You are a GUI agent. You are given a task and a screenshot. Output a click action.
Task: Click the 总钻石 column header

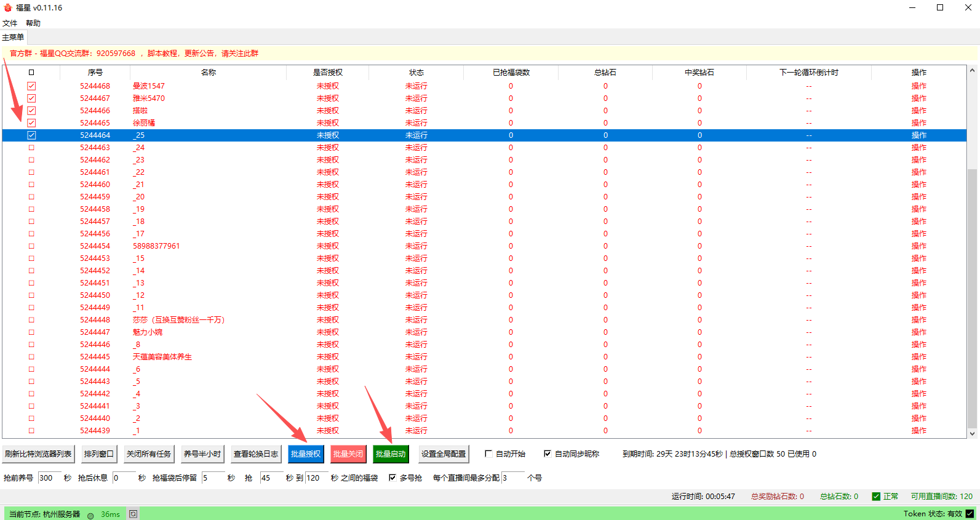tap(605, 73)
